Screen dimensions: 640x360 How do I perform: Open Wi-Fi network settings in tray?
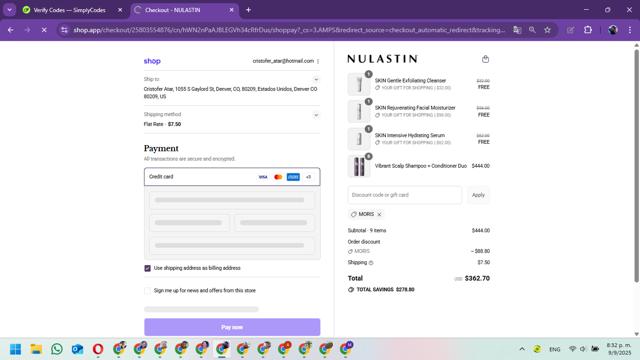[572, 349]
